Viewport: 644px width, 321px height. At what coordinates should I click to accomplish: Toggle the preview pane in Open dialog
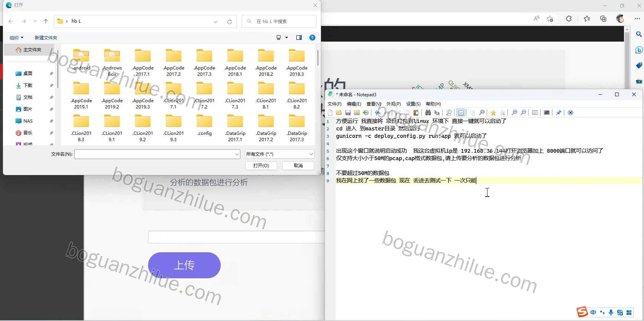pos(299,38)
